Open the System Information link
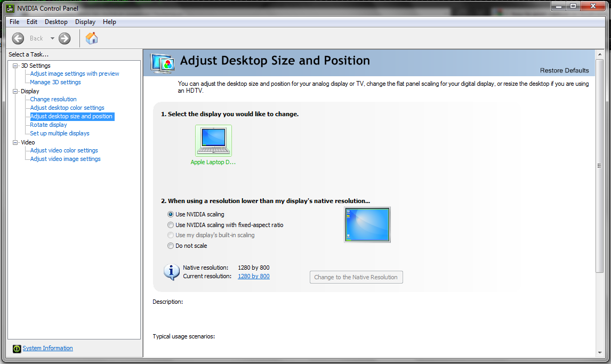Screen dimensions: 611x364 (x=47, y=348)
